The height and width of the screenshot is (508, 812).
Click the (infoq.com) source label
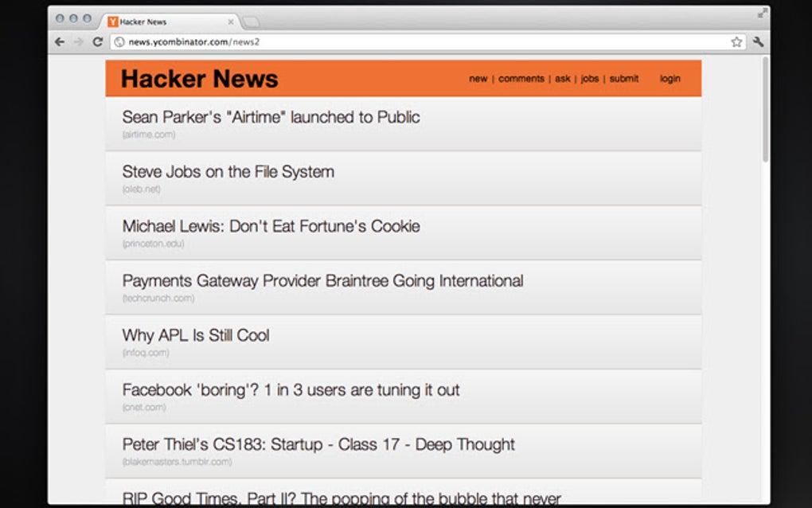tap(146, 353)
